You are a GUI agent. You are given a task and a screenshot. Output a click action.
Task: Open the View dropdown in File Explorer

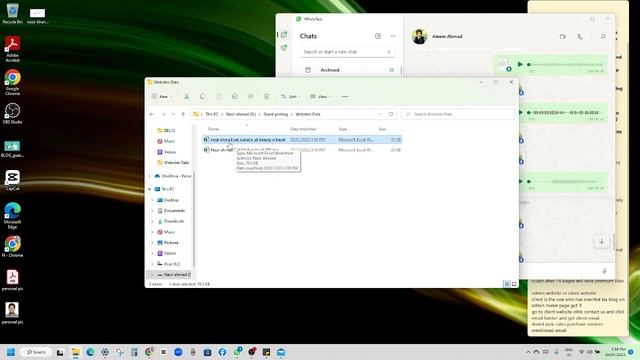coord(320,97)
